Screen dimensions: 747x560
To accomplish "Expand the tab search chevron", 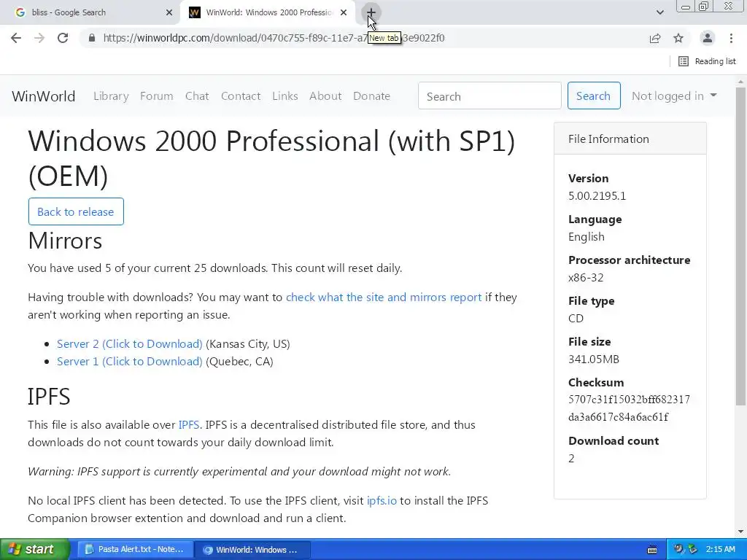I will [x=659, y=12].
